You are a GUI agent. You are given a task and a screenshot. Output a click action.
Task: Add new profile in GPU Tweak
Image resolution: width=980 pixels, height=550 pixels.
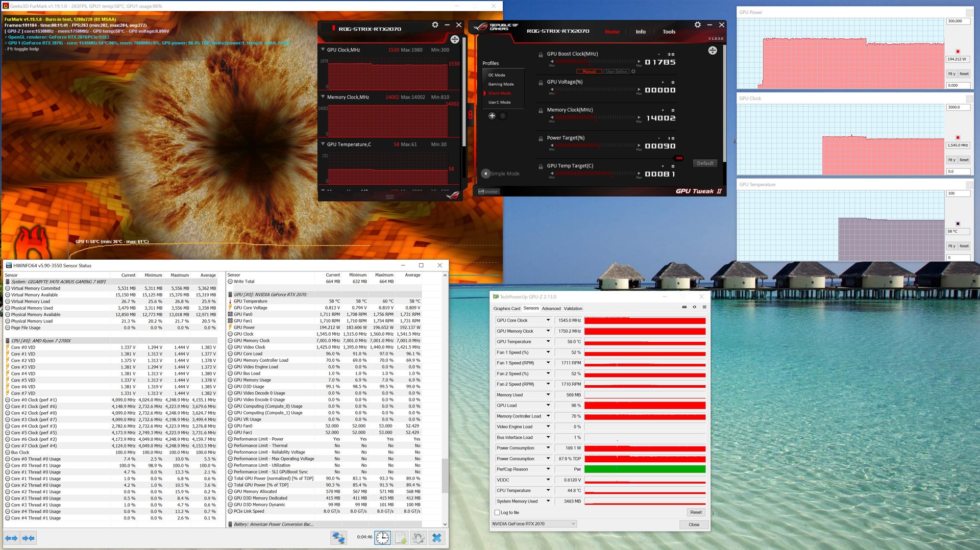click(492, 116)
